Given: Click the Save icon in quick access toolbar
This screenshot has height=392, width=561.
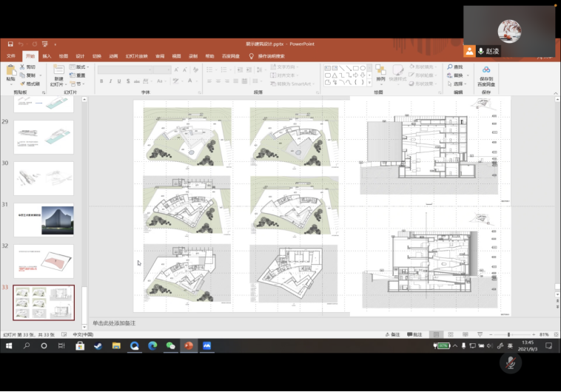Looking at the screenshot, I should click(x=10, y=44).
